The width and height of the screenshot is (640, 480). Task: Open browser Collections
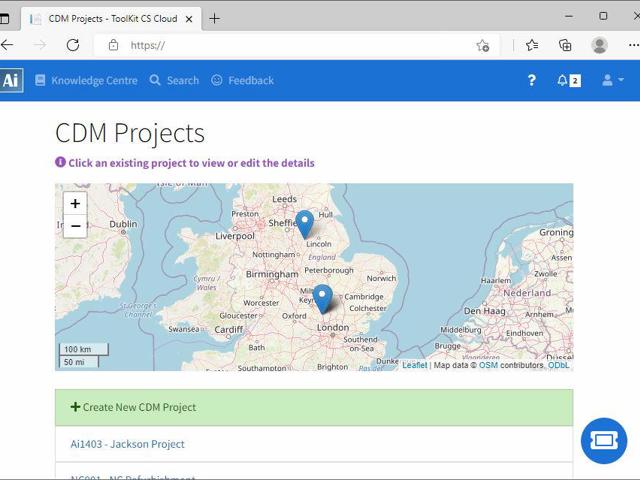(565, 45)
